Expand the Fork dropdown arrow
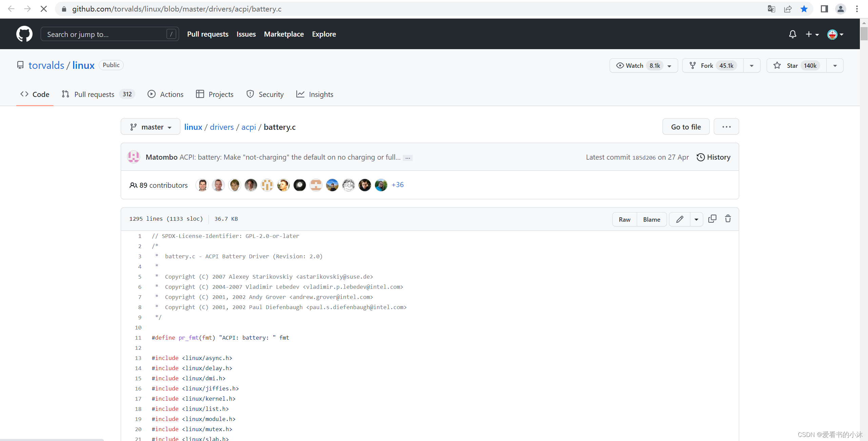868x441 pixels. point(752,65)
